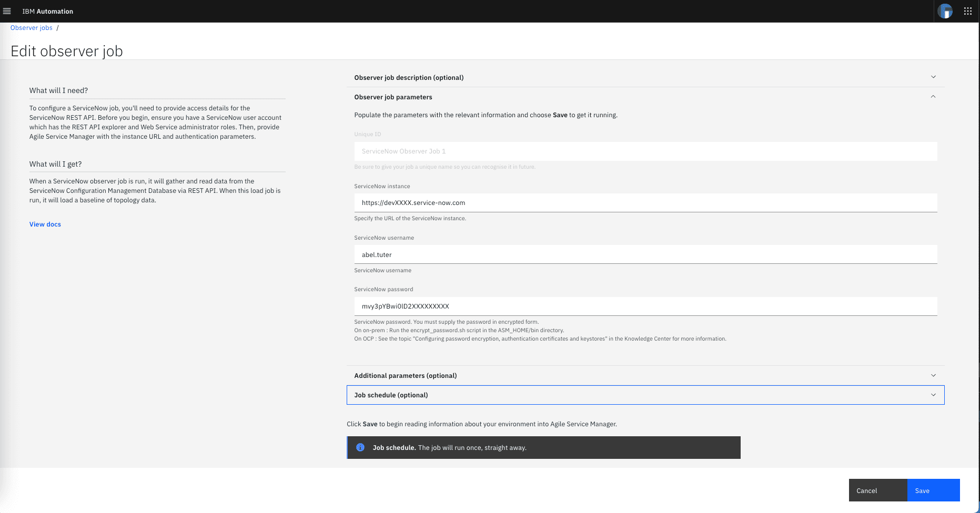Open the View docs link
980x513 pixels.
click(x=45, y=224)
